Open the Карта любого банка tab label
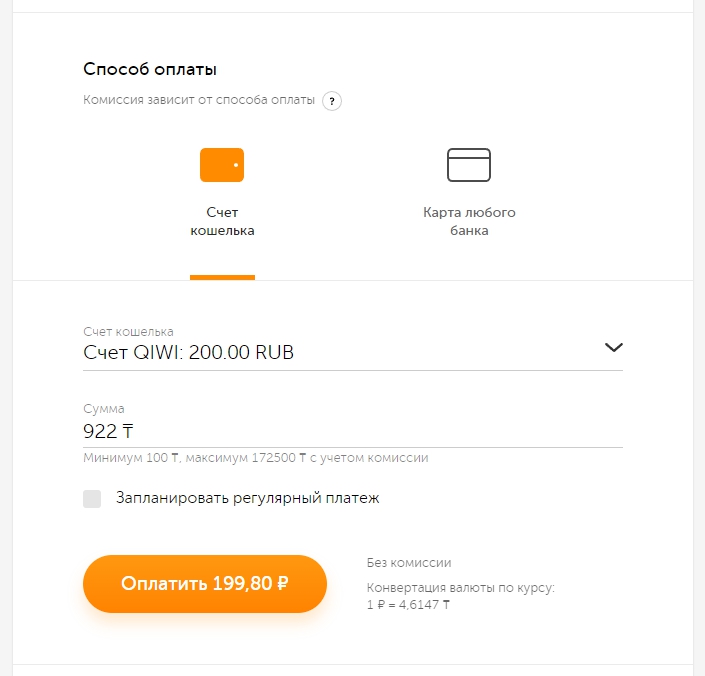The image size is (705, 676). point(469,221)
